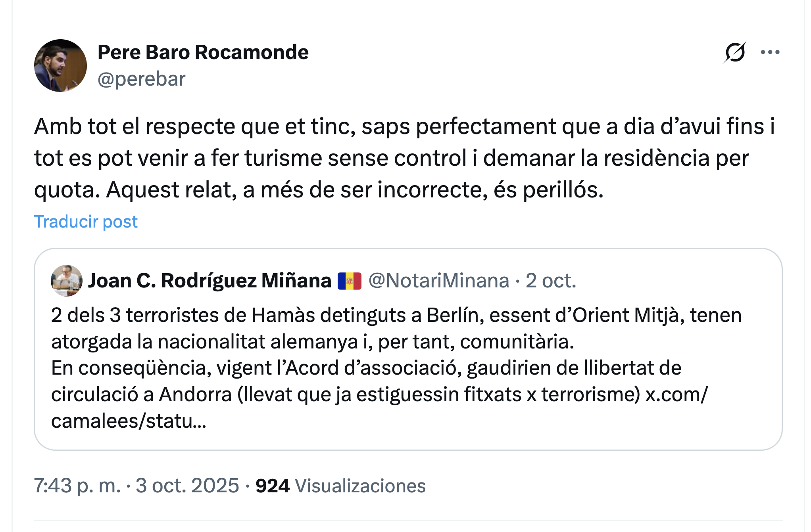Open the Pere Baro Rocamonde display name
The height and width of the screenshot is (532, 811).
[x=203, y=52]
